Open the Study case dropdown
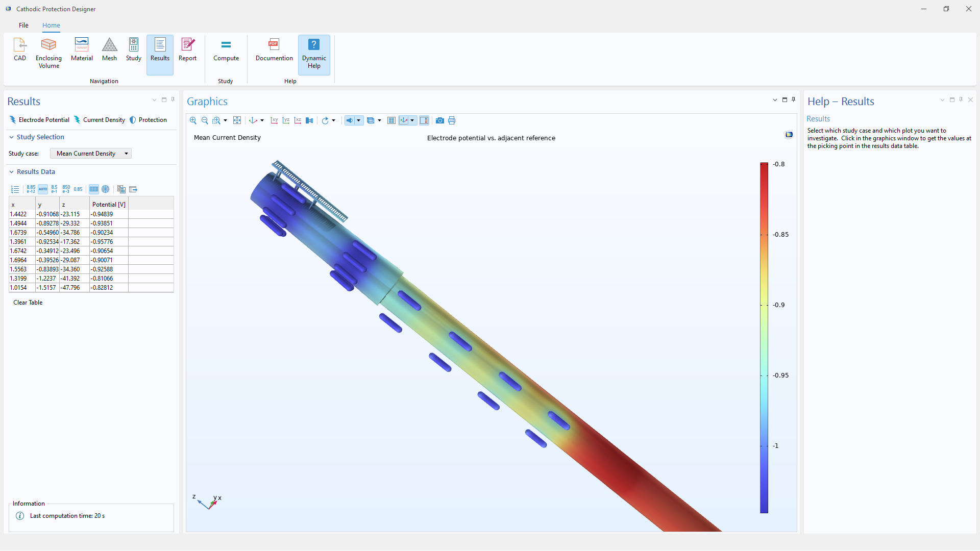This screenshot has height=551, width=980. coord(91,154)
